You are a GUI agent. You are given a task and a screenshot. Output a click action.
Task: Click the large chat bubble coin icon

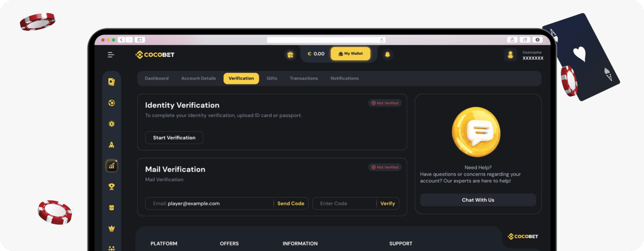click(476, 132)
